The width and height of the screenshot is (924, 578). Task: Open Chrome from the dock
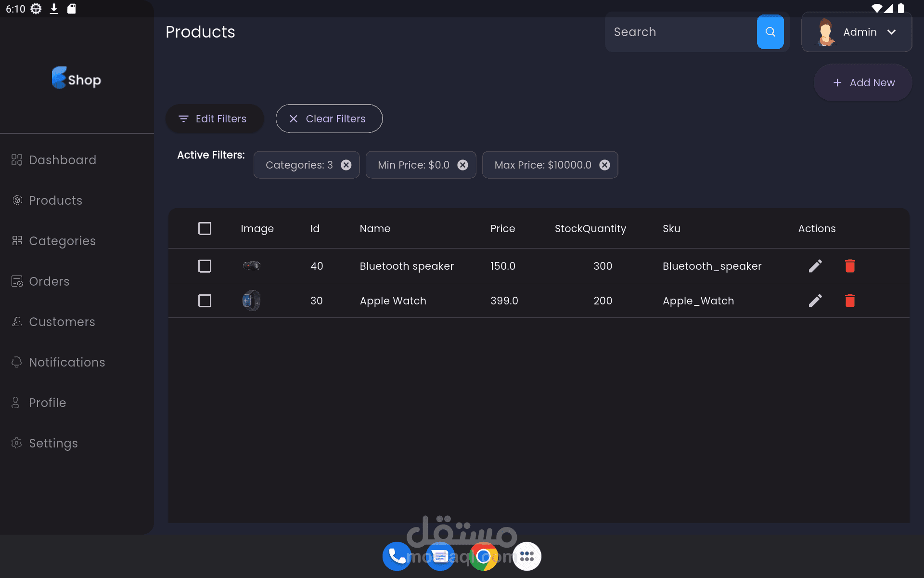(x=483, y=556)
